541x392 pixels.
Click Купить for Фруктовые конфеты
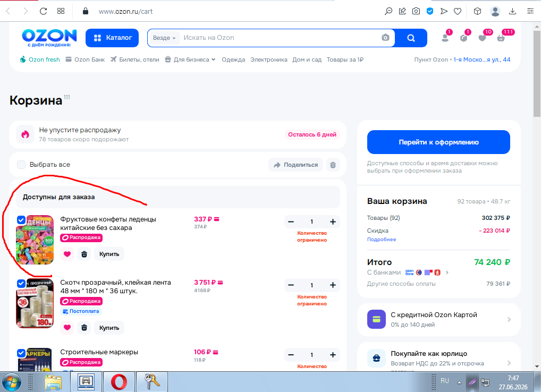tap(109, 254)
